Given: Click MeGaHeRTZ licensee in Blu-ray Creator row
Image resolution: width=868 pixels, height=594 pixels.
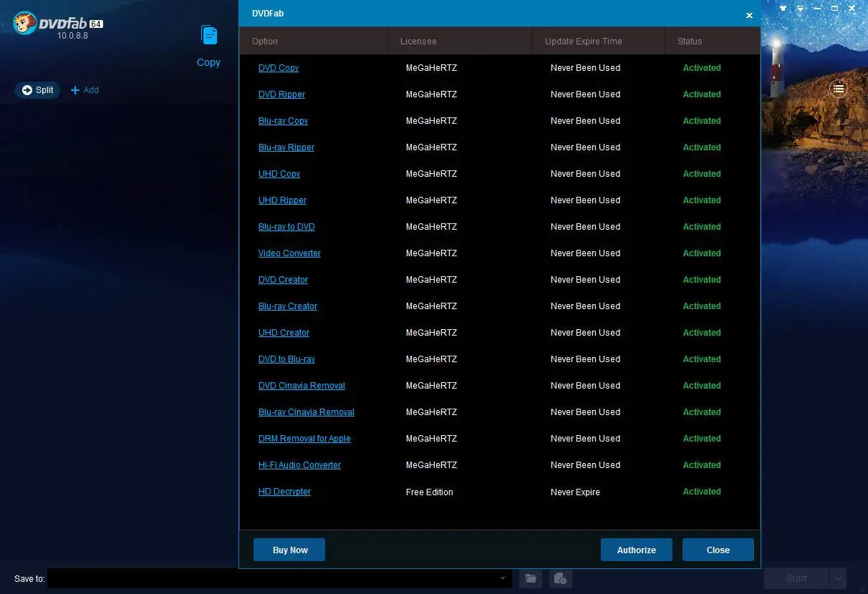Looking at the screenshot, I should pos(431,306).
